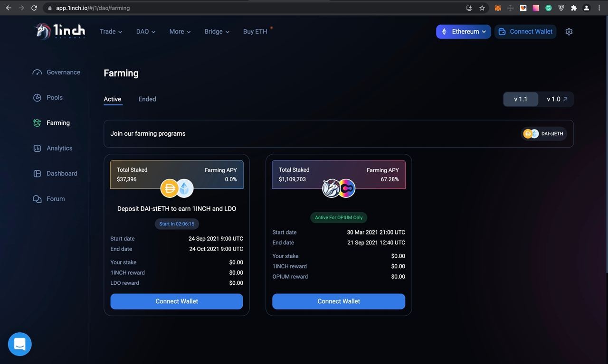Open the Ethereum network selector
This screenshot has width=608, height=364.
[464, 31]
